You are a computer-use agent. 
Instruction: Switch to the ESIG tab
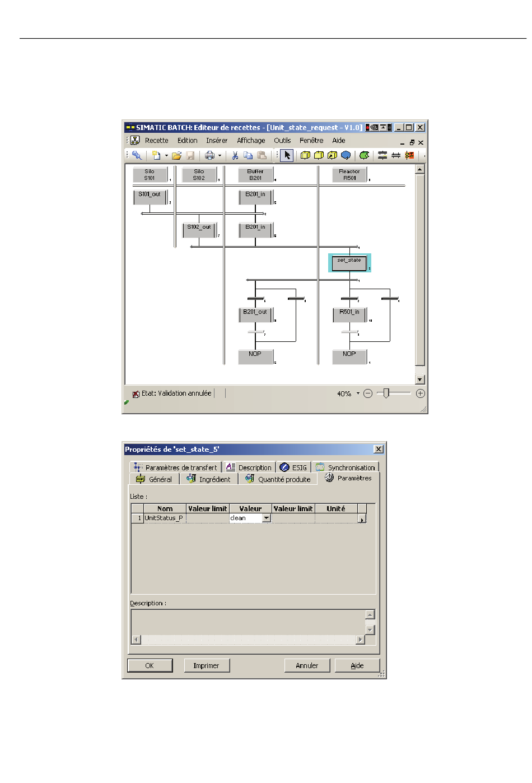click(x=293, y=467)
